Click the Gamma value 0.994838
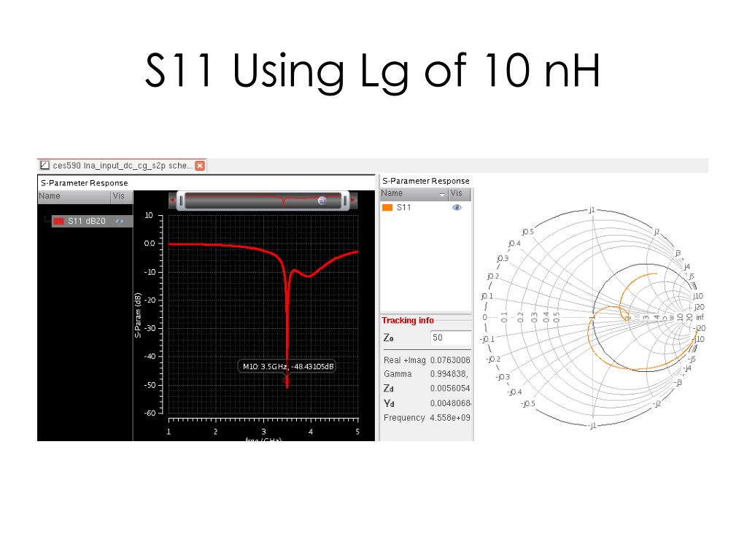The image size is (747, 560). (449, 374)
